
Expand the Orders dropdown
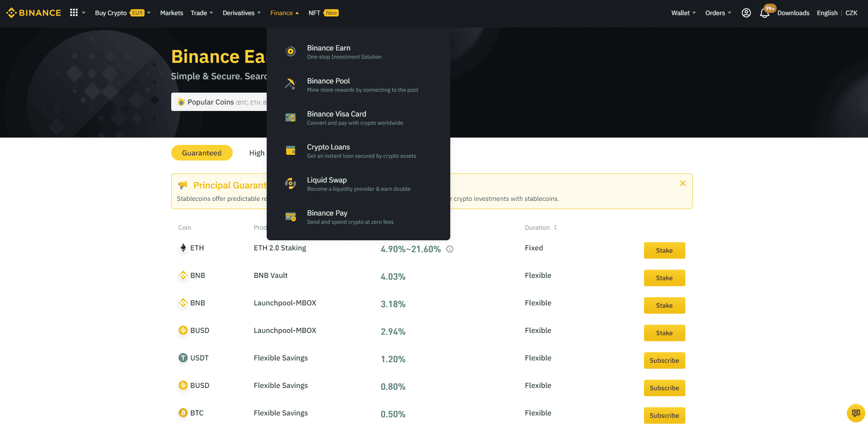718,13
